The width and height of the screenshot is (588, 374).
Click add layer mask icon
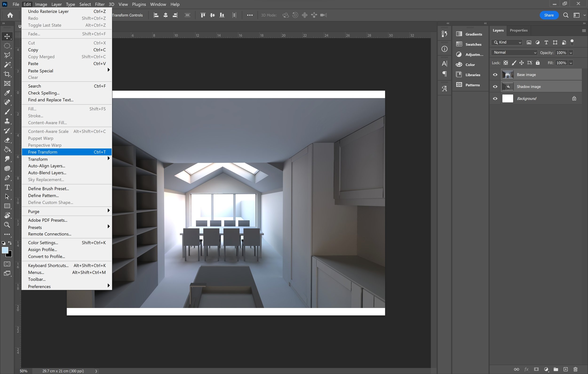click(536, 369)
